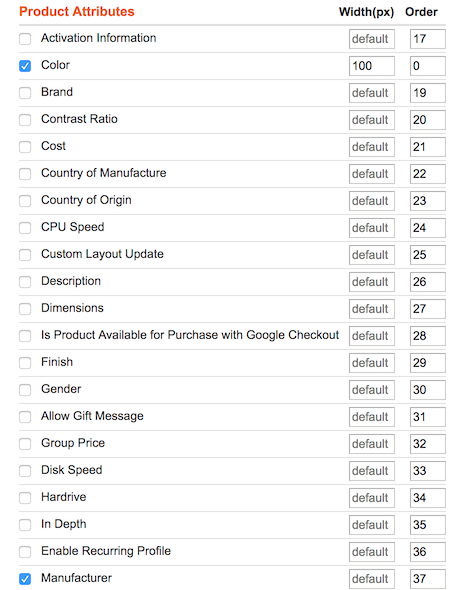The image size is (470, 590).
Task: Click the Manufacturer order field showing 37
Action: click(x=428, y=579)
